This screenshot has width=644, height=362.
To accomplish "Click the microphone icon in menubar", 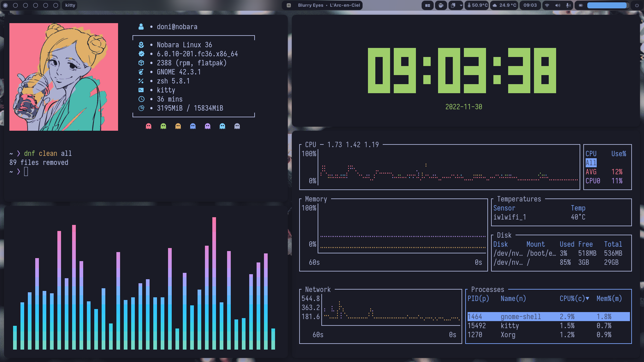I will point(567,5).
